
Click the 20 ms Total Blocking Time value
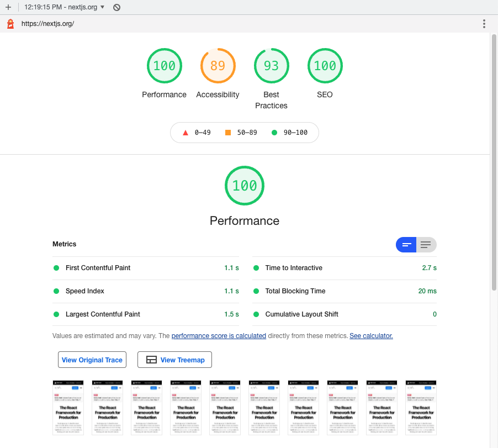427,291
